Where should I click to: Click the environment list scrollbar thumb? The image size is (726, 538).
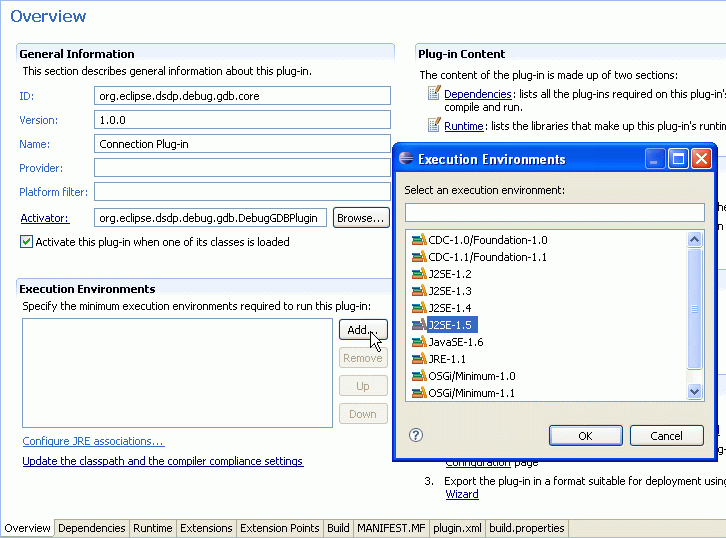[694, 309]
